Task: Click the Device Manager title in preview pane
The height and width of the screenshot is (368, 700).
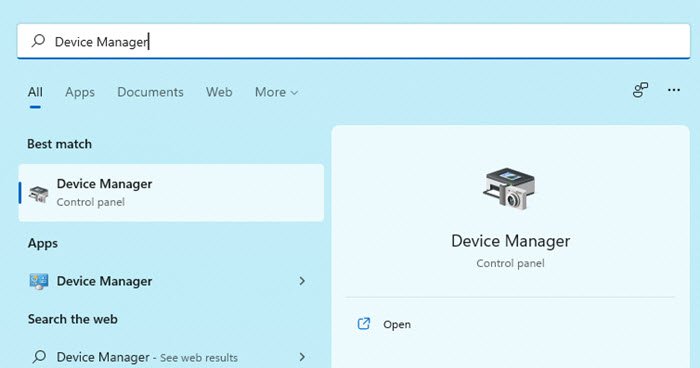Action: pos(510,241)
